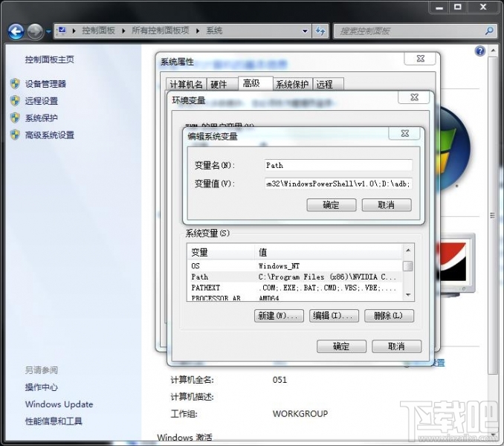504x446 pixels.
Task: Confirm 编辑系统变量 with 确定
Action: [x=332, y=205]
